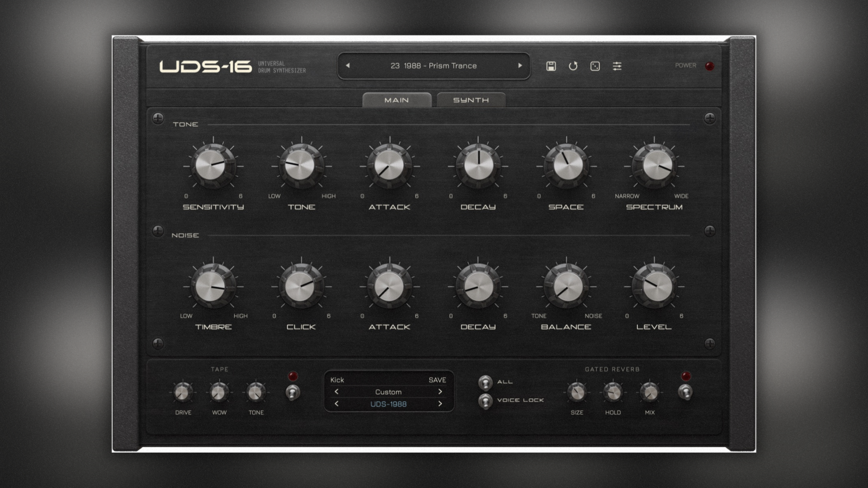Click the left chevron beside Custom

(x=336, y=392)
